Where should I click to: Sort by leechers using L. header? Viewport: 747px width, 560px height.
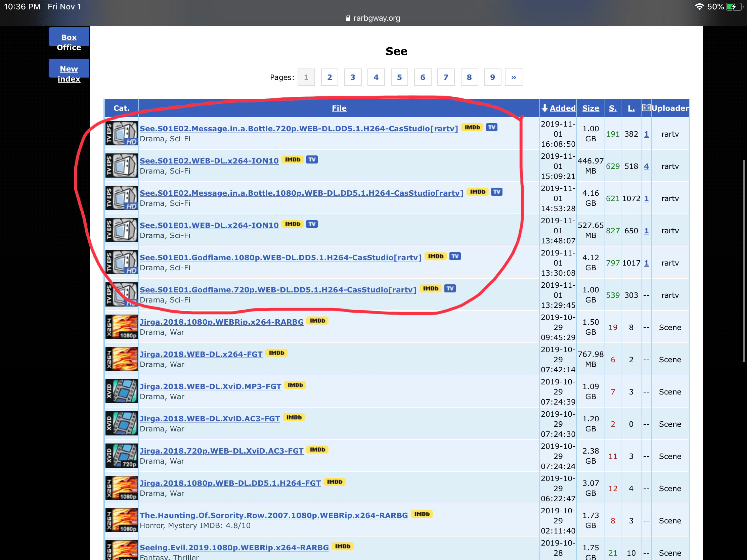(x=631, y=108)
